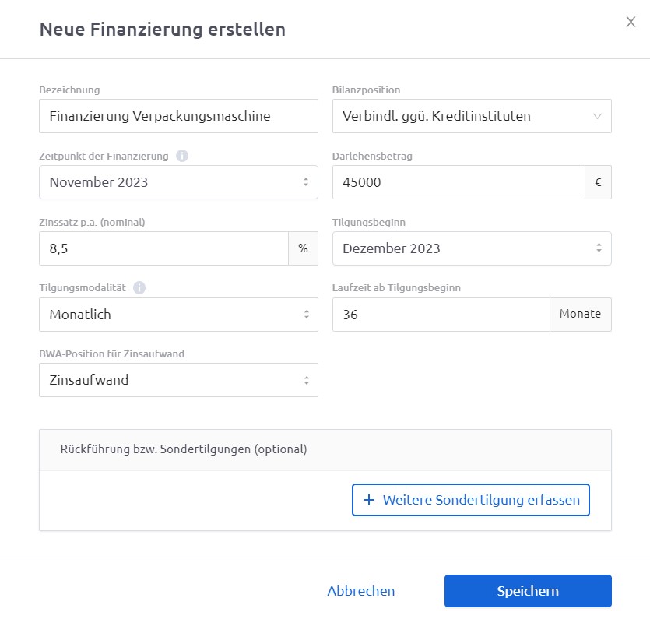Click the Darlehensbetrag amount field
The height and width of the screenshot is (644, 650).
(x=459, y=182)
